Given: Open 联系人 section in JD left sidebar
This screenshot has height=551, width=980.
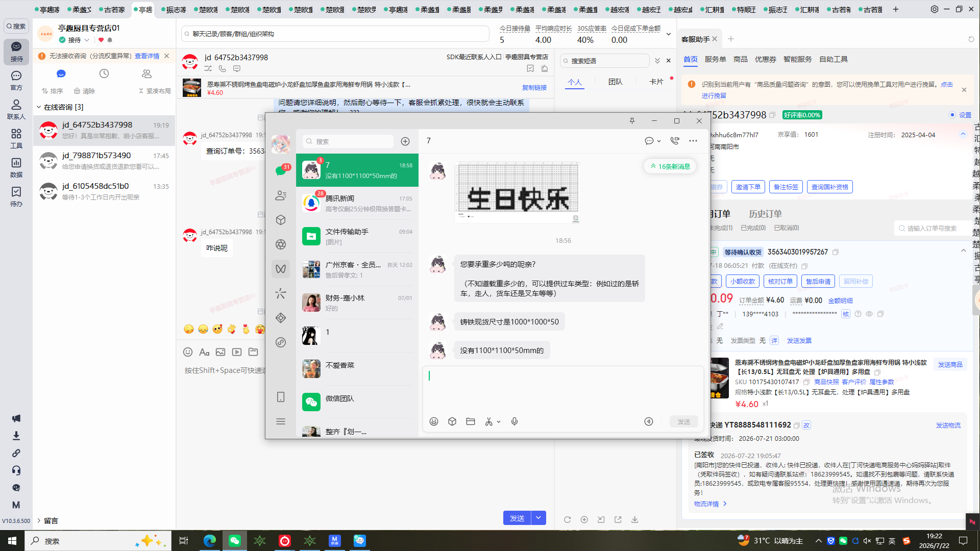Looking at the screenshot, I should (x=16, y=109).
